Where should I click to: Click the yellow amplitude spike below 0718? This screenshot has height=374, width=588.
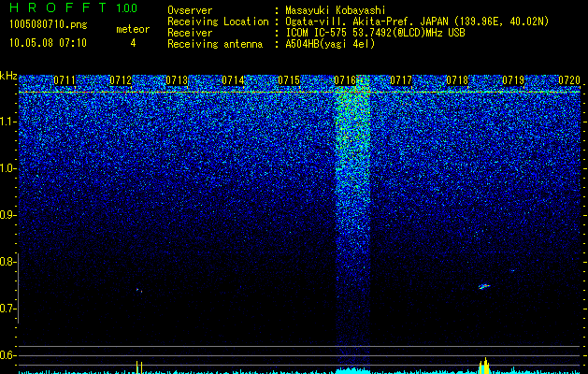(484, 366)
